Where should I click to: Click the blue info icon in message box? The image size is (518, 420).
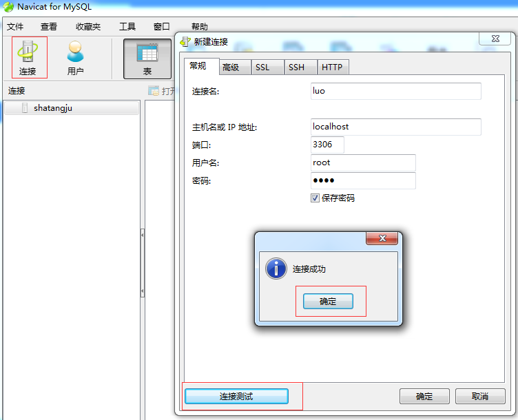click(276, 269)
